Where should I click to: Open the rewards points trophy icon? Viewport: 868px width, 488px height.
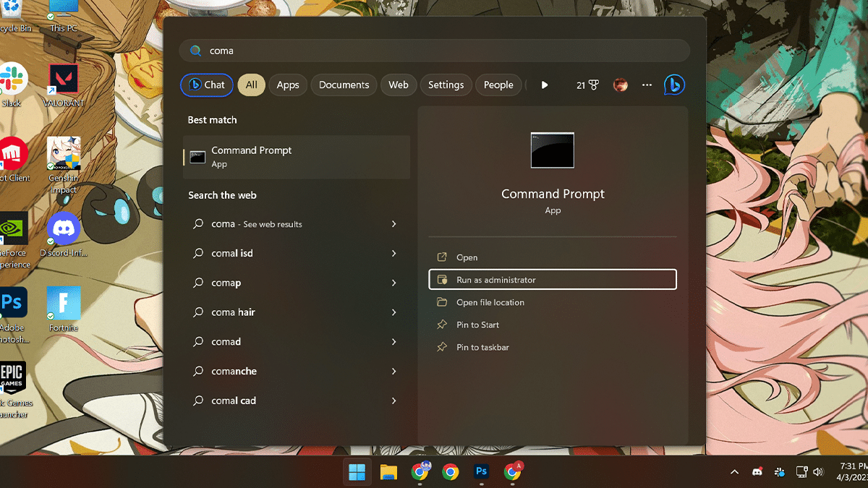tap(587, 85)
